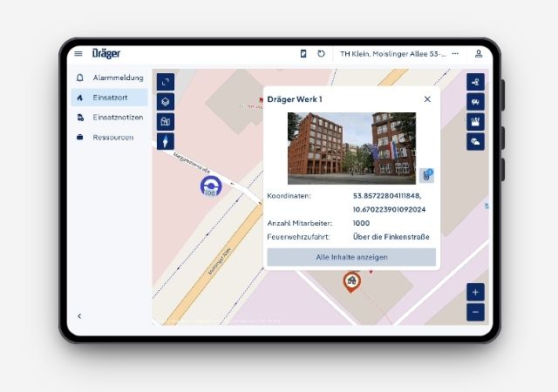Click the orange house location pin on the map
Image resolution: width=558 pixels, height=392 pixels.
(x=352, y=282)
